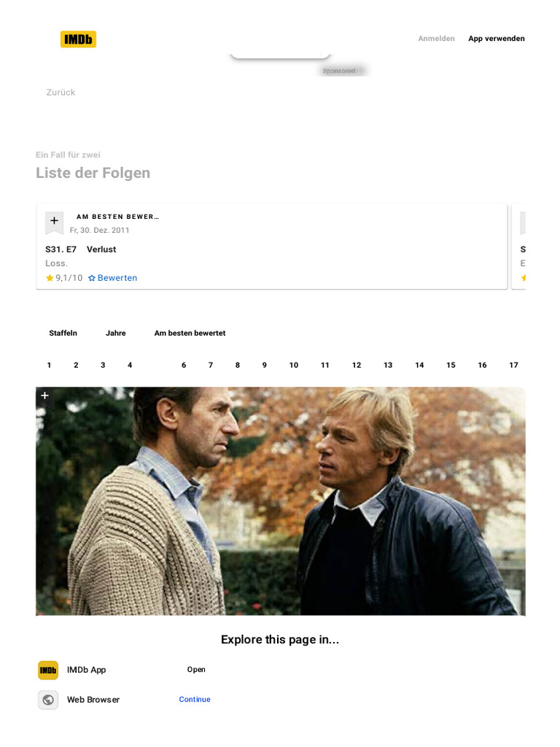
Task: Add Verlust episode to watchlist bookmark
Action: (x=54, y=223)
